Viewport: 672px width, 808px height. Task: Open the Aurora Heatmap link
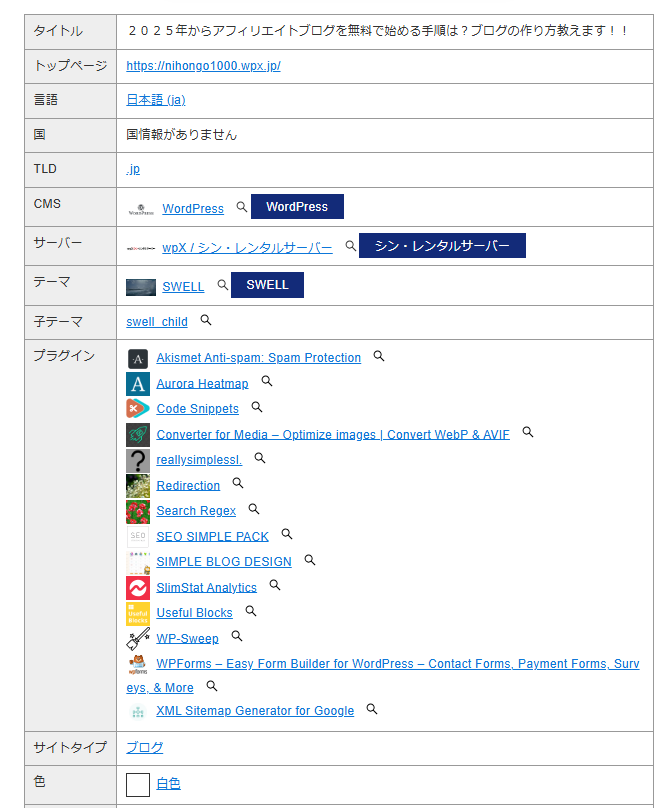click(x=203, y=383)
